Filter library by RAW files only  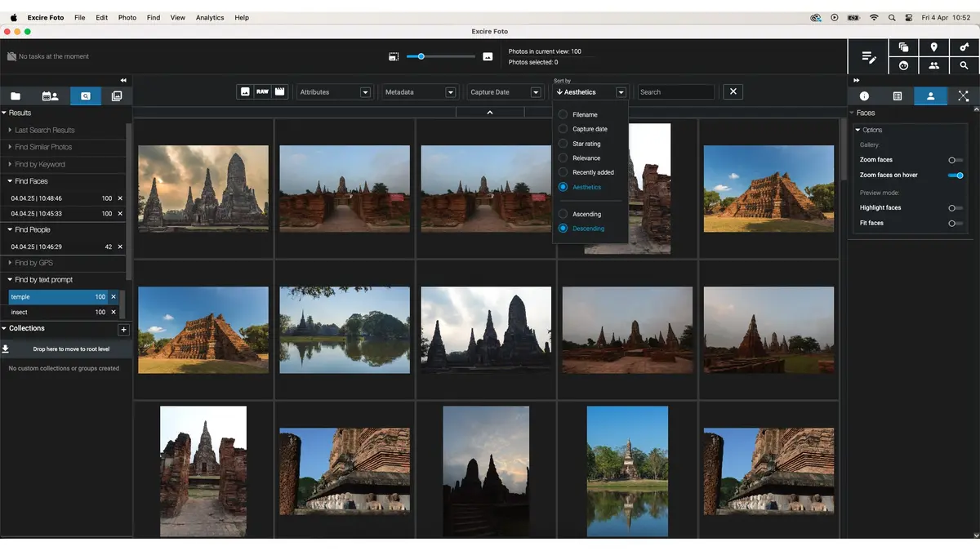[261, 91]
